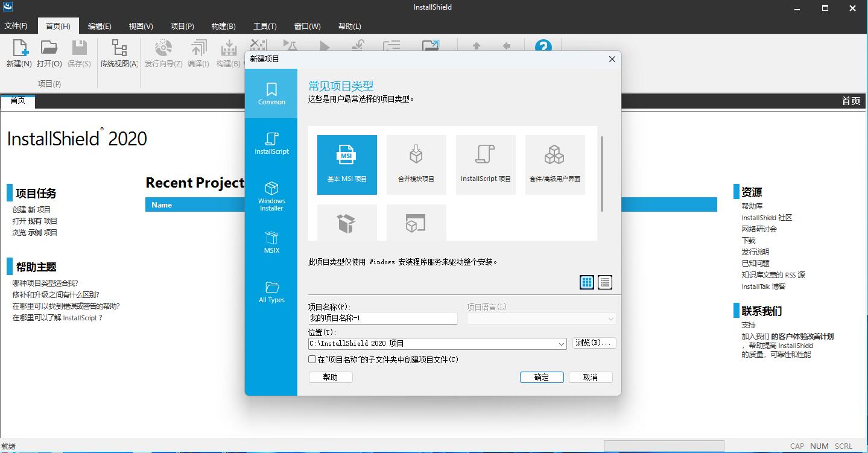The width and height of the screenshot is (868, 453).
Task: Select the InstallScript category in sidebar
Action: 271,143
